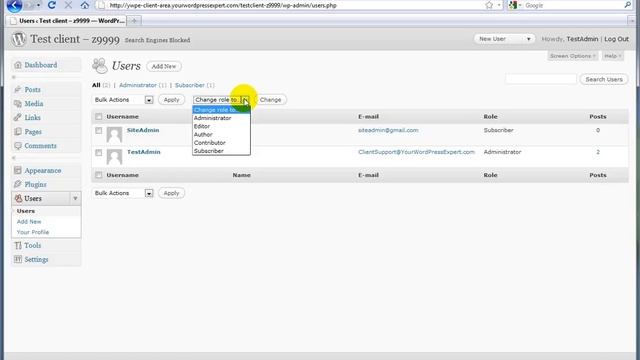The width and height of the screenshot is (640, 360).
Task: Open the bottom Bulk Actions dropdown
Action: click(123, 193)
